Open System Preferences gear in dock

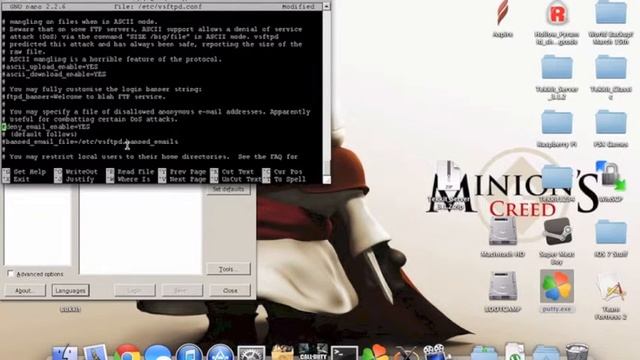pos(251,353)
